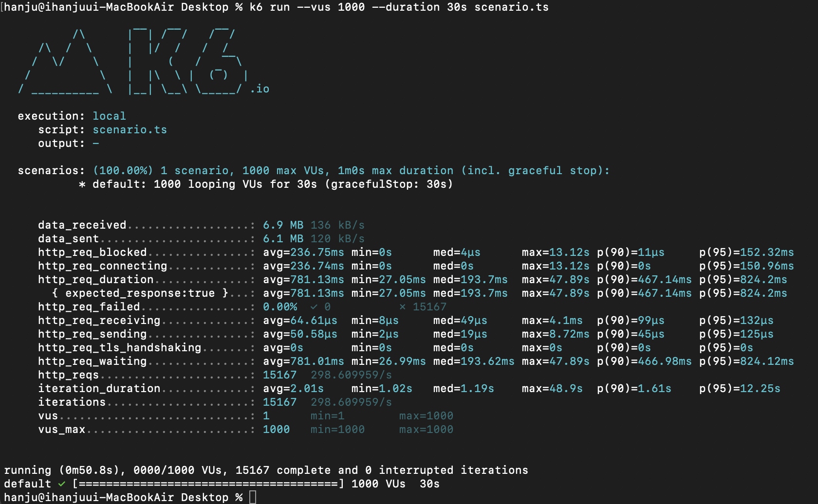Click the '.io' text beside logo

260,89
